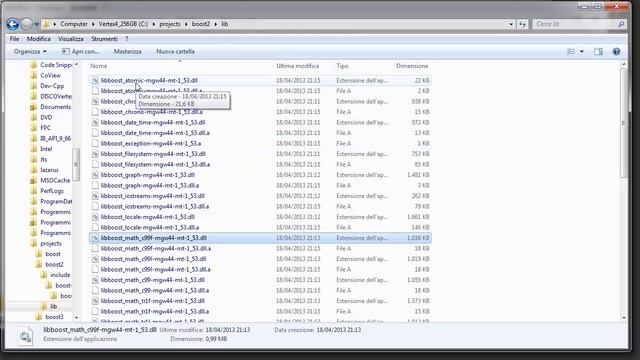The width and height of the screenshot is (640, 360).
Task: Click 'projects' in the address breadcrumb
Action: click(170, 24)
